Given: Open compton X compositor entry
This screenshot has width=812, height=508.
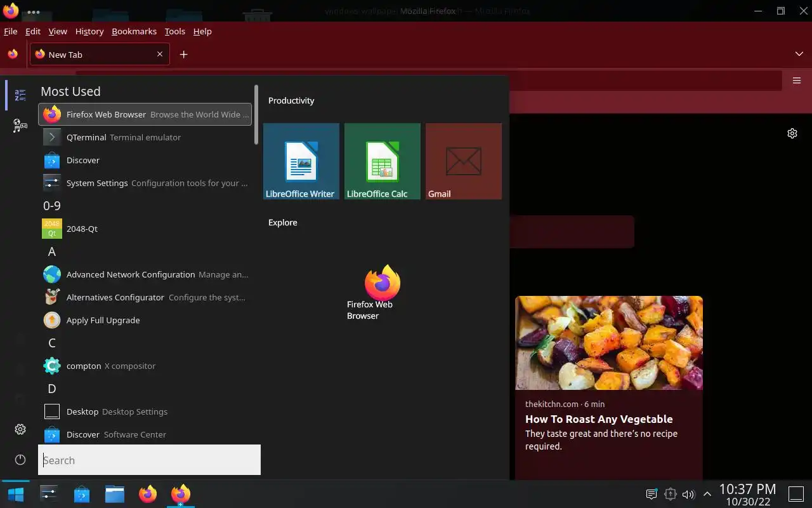Looking at the screenshot, I should [x=145, y=366].
